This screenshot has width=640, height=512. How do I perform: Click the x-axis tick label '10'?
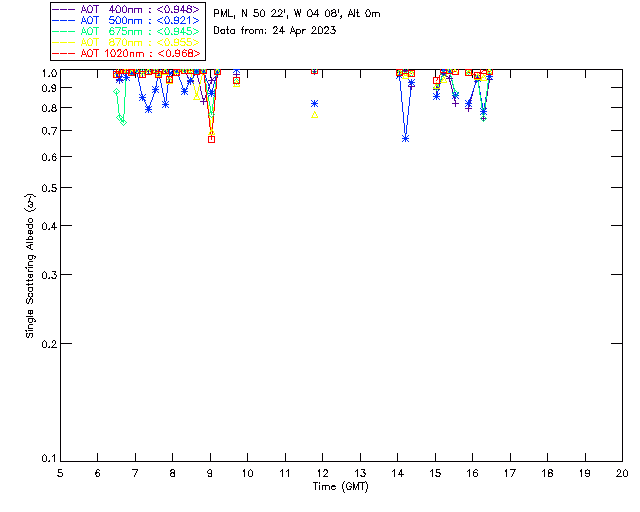coord(247,473)
